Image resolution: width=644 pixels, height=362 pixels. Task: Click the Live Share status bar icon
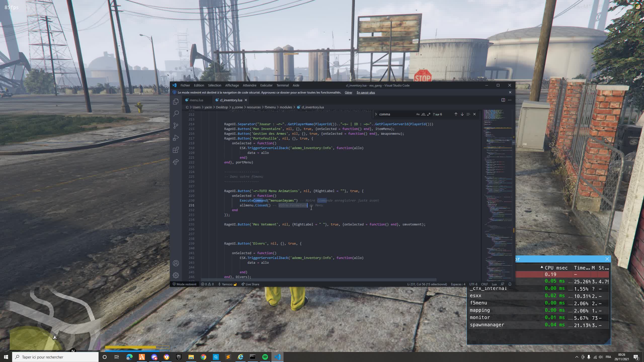[250, 284]
